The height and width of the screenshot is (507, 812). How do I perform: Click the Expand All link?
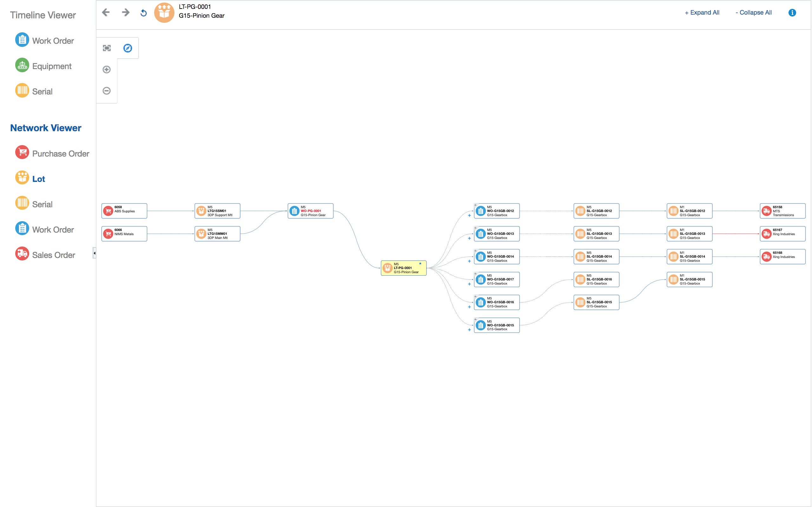[x=702, y=12]
